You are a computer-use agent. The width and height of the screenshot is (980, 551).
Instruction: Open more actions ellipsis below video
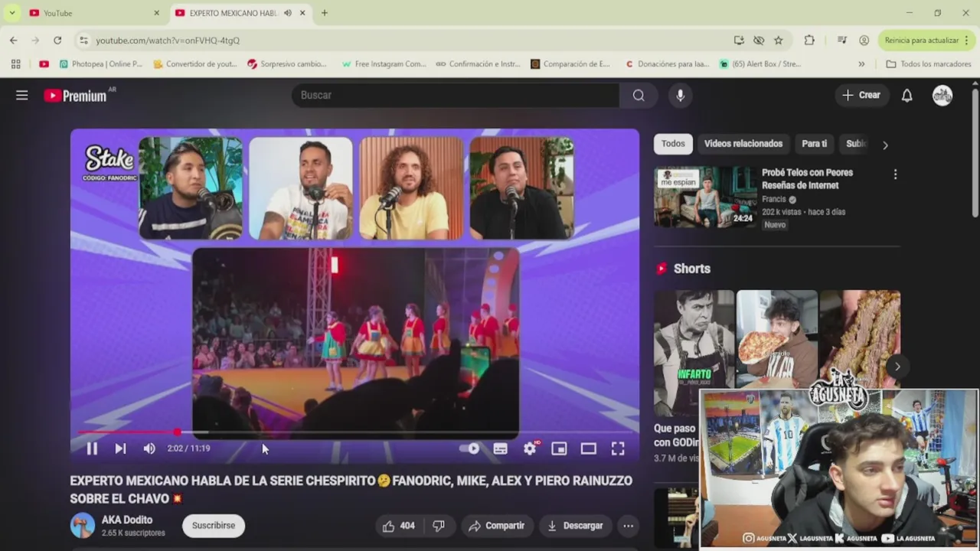(x=628, y=526)
